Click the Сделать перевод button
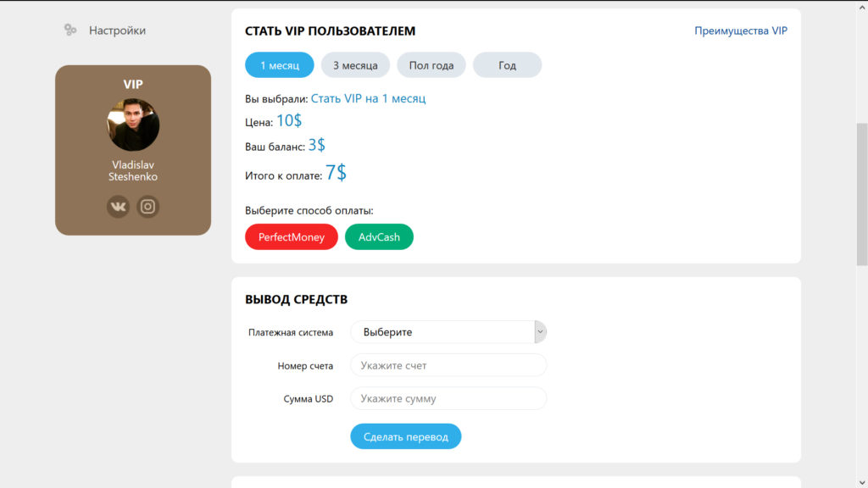 click(x=406, y=436)
